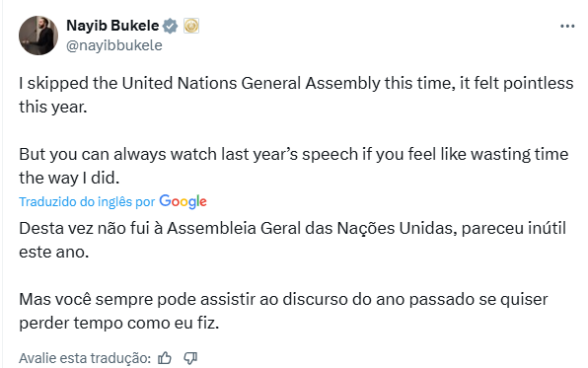The image size is (588, 368).
Task: Open the @nayibbukele handle link
Action: [114, 45]
